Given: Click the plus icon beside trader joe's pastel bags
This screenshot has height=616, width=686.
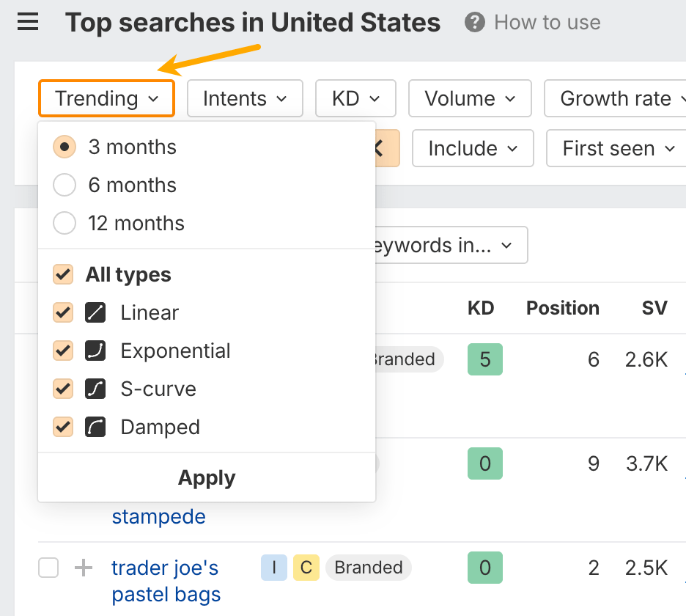Looking at the screenshot, I should [x=83, y=568].
